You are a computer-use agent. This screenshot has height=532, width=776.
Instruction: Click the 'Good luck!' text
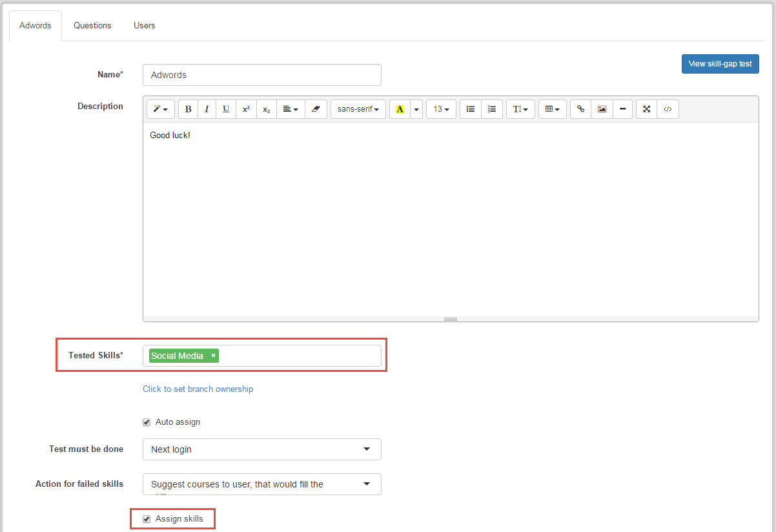coord(170,136)
